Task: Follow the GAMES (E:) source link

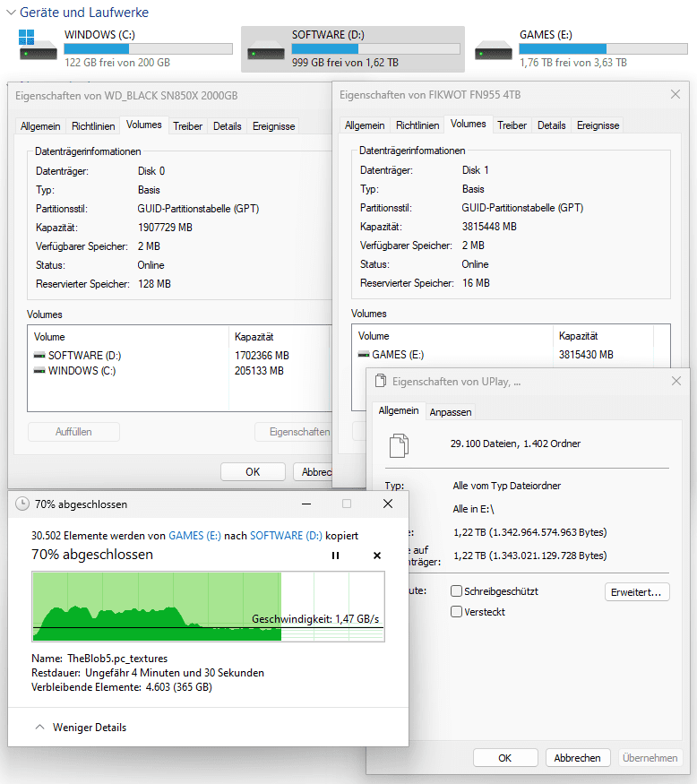Action: (x=194, y=536)
